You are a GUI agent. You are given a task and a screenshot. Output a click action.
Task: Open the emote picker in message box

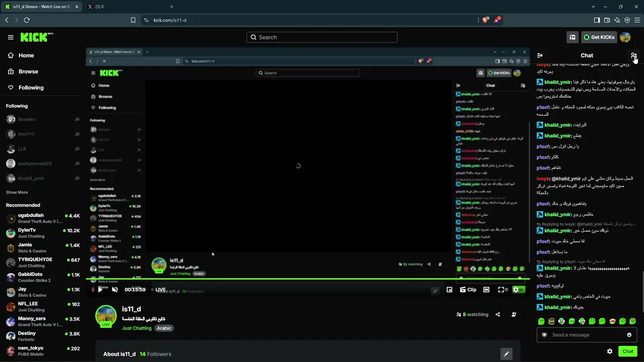(629, 335)
